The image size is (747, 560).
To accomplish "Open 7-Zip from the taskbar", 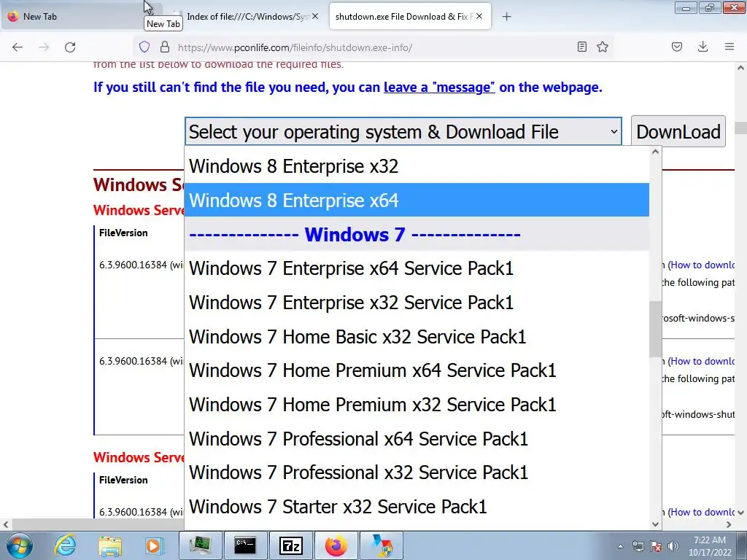I will tap(290, 545).
